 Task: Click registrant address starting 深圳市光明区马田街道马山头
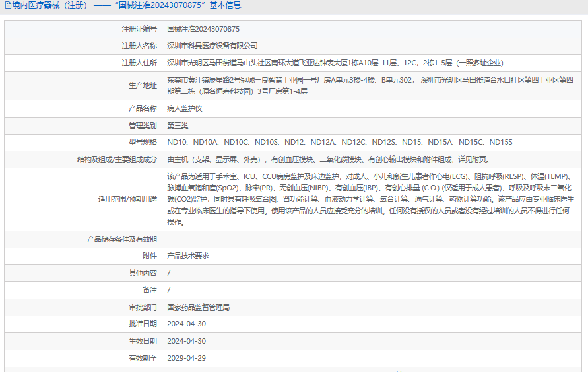(335, 63)
